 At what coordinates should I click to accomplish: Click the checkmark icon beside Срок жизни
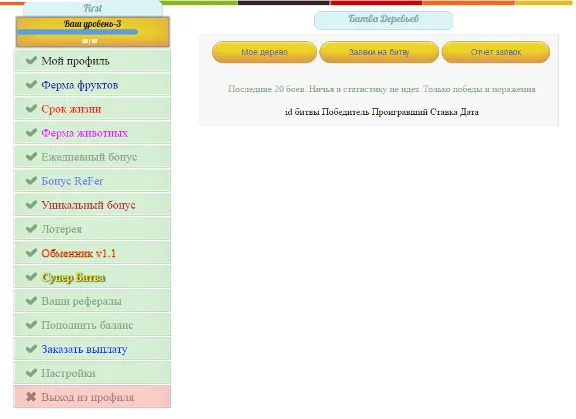tap(32, 108)
